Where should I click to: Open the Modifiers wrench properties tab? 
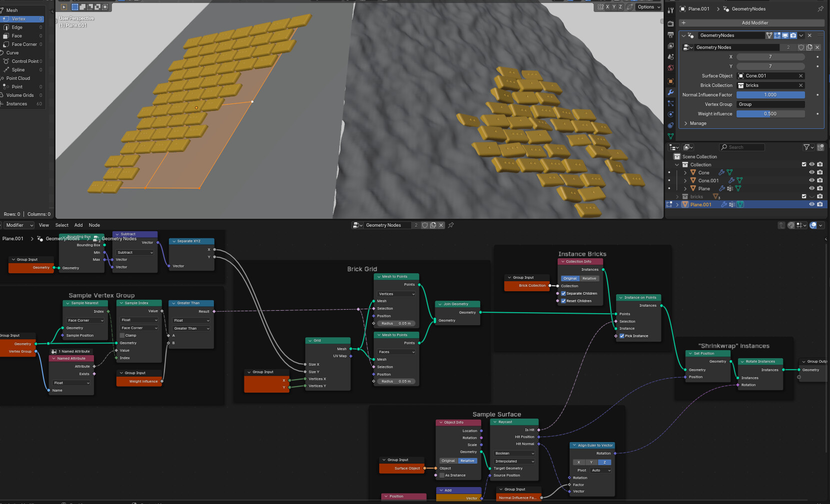(x=671, y=92)
